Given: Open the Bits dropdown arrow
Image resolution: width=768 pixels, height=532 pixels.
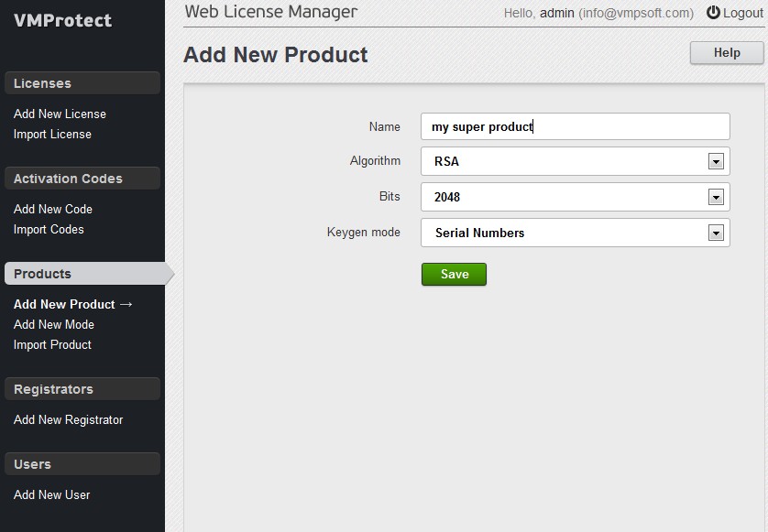Looking at the screenshot, I should point(716,197).
